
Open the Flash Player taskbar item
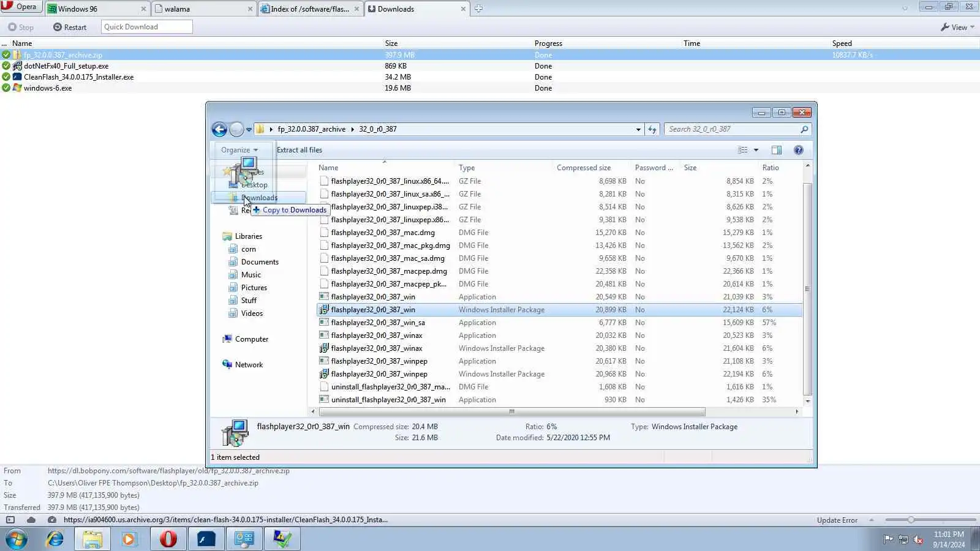pyautogui.click(x=206, y=539)
